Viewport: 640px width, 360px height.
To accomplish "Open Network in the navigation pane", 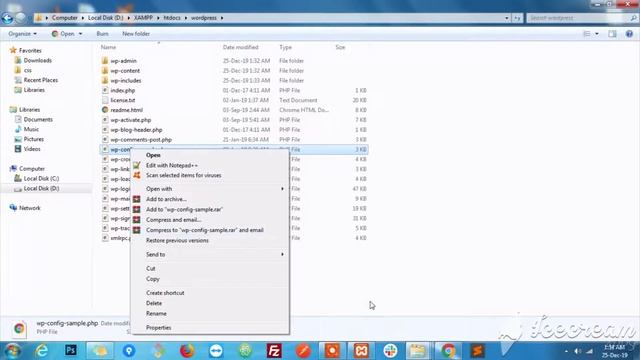I will click(29, 208).
